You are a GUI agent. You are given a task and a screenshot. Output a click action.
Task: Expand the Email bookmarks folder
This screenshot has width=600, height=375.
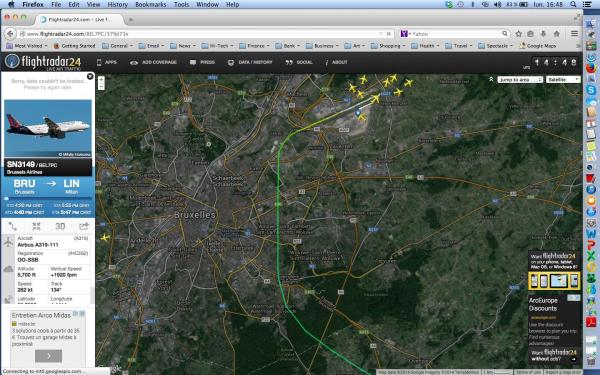152,46
